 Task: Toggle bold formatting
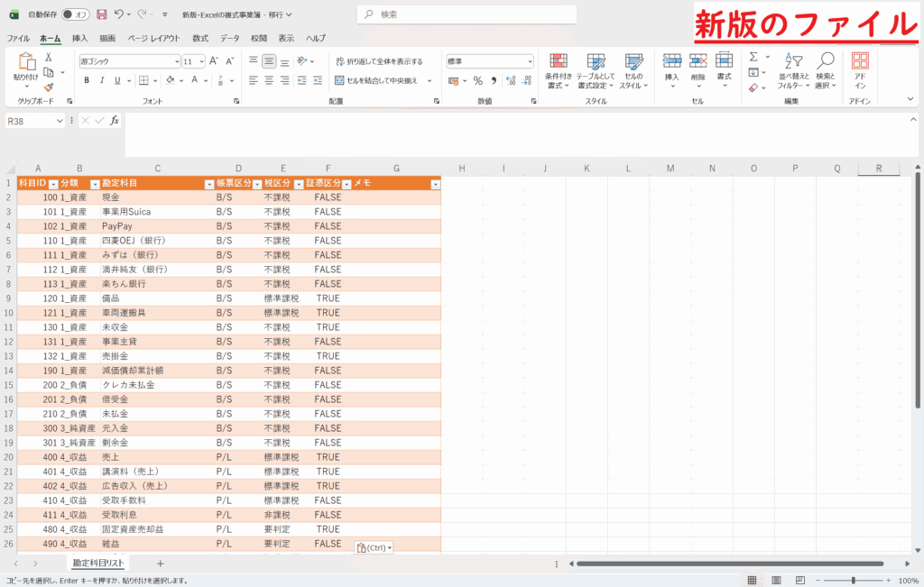tap(87, 80)
